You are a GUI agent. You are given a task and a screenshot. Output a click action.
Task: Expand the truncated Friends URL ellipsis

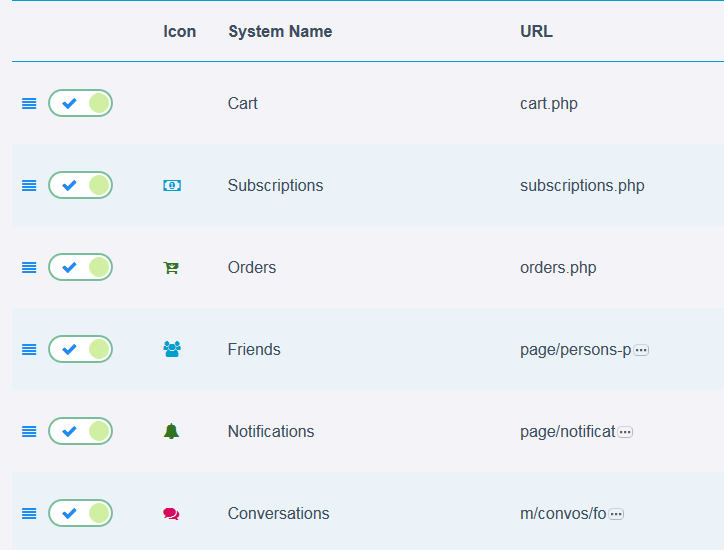[641, 350]
